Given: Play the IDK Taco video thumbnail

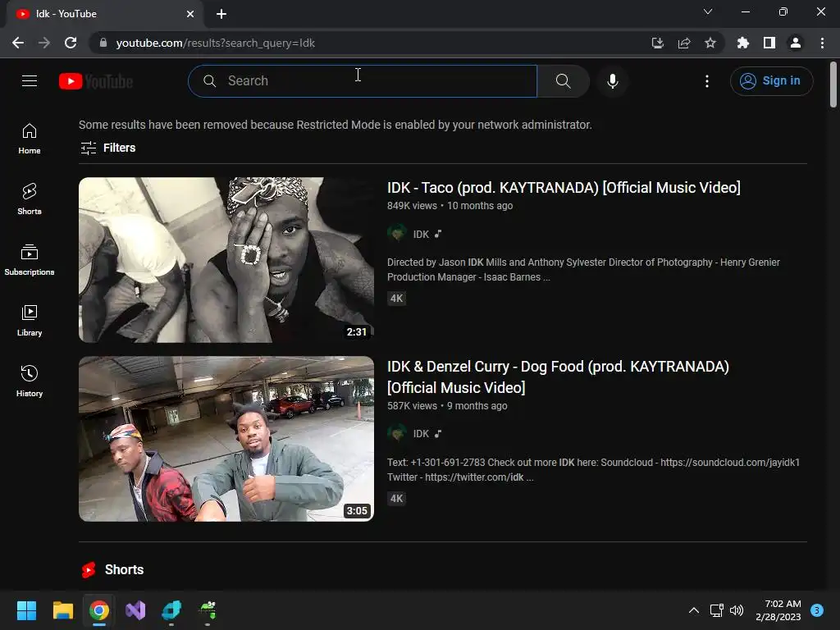Looking at the screenshot, I should click(226, 260).
